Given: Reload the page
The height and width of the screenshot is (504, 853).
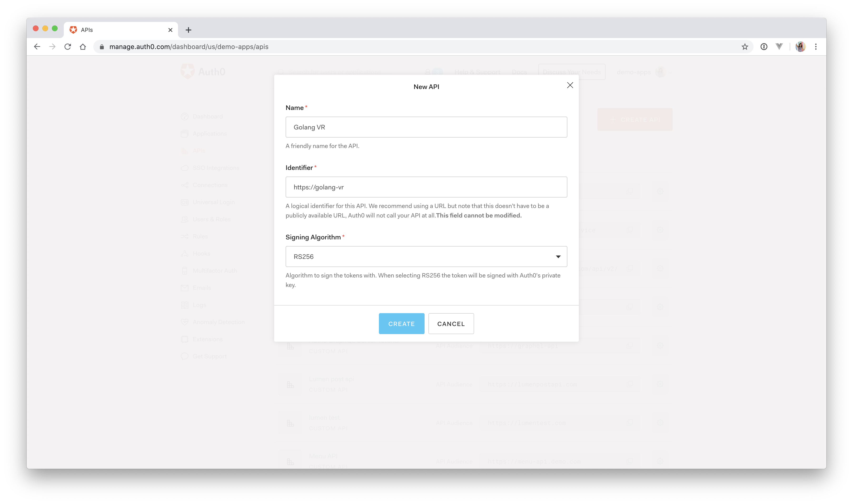Looking at the screenshot, I should (x=68, y=47).
